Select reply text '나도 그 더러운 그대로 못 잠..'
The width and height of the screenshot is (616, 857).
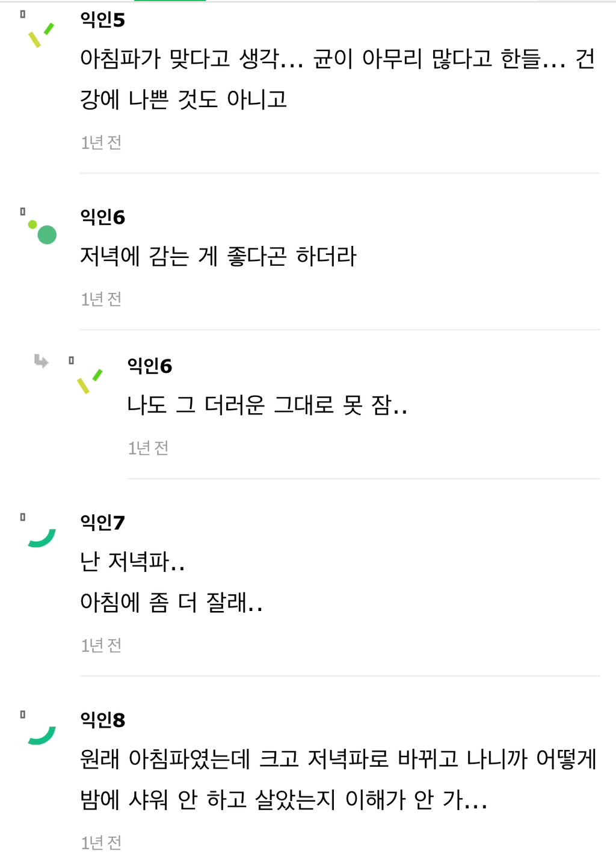pos(267,405)
